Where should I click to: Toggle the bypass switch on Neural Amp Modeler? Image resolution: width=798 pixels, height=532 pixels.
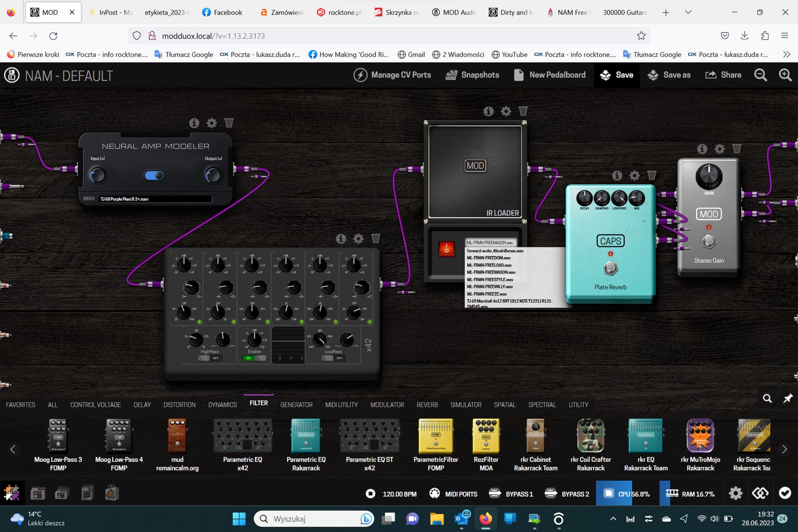154,175
